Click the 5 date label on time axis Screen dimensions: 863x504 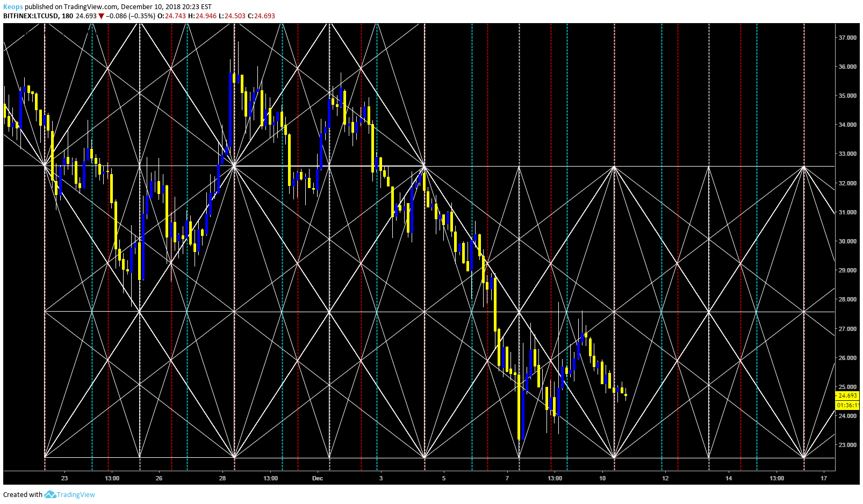tap(444, 478)
